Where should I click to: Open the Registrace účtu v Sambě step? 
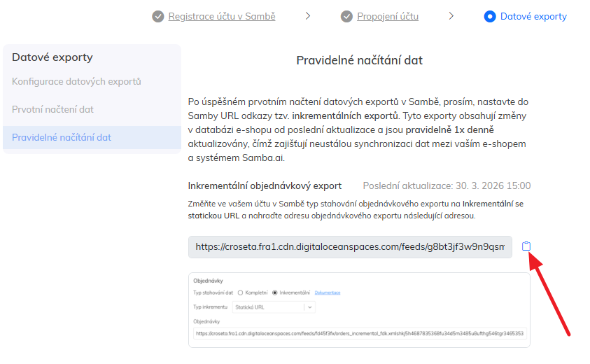point(222,16)
